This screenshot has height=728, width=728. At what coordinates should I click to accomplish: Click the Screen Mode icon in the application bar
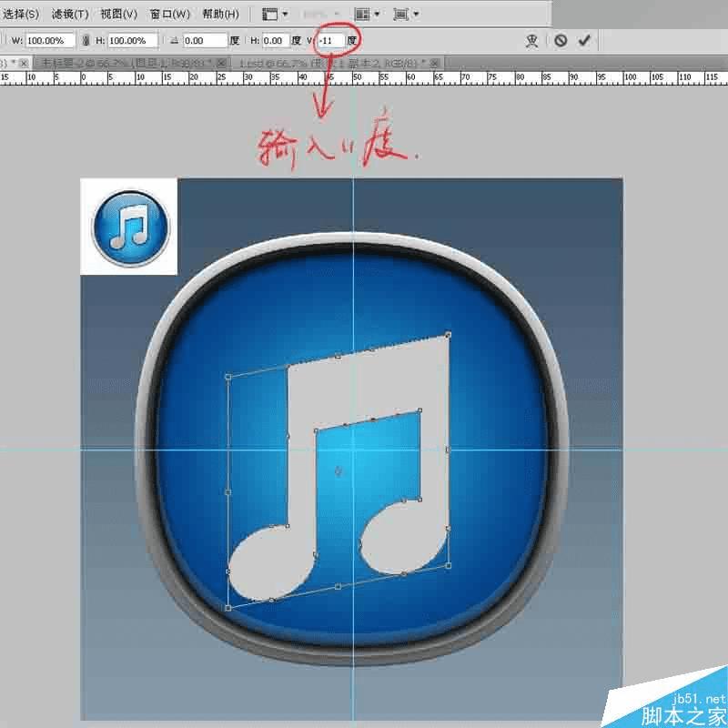click(400, 13)
